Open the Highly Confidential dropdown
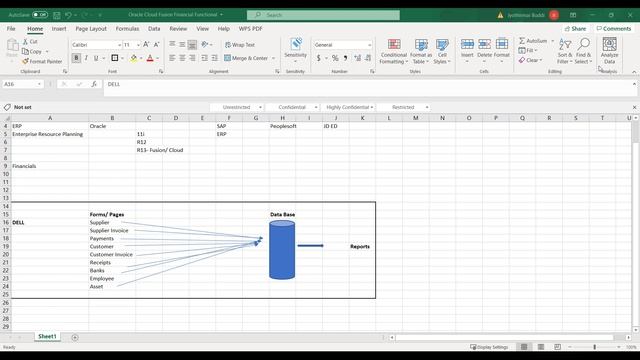Image resolution: width=640 pixels, height=360 pixels. pyautogui.click(x=348, y=107)
